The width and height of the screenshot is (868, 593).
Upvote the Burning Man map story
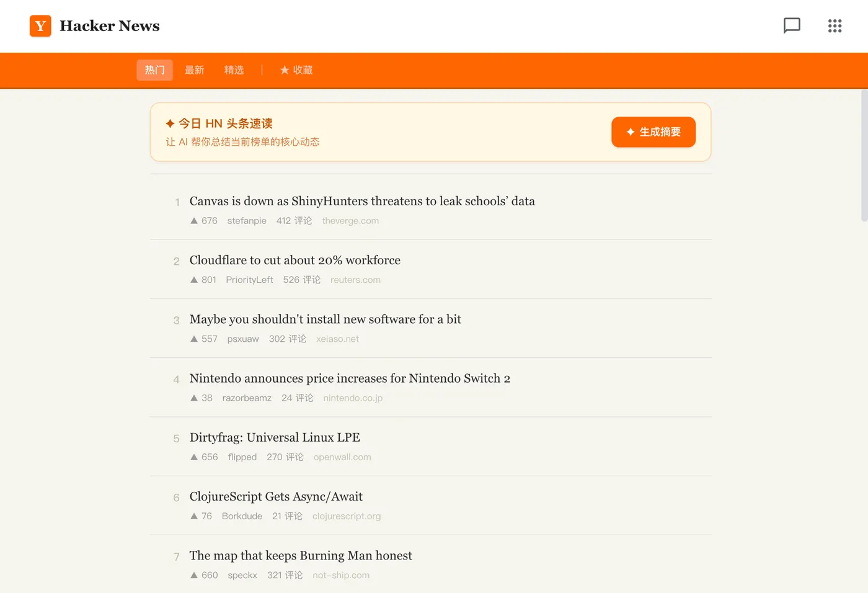[194, 575]
